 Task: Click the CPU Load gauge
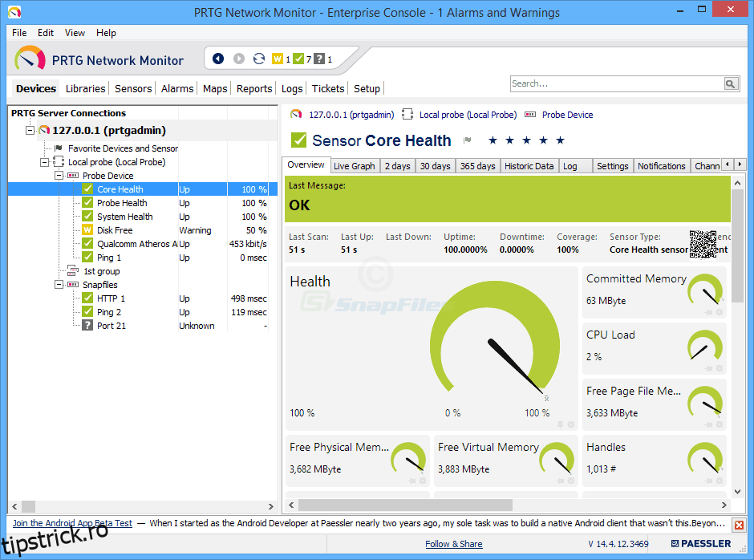pyautogui.click(x=705, y=345)
